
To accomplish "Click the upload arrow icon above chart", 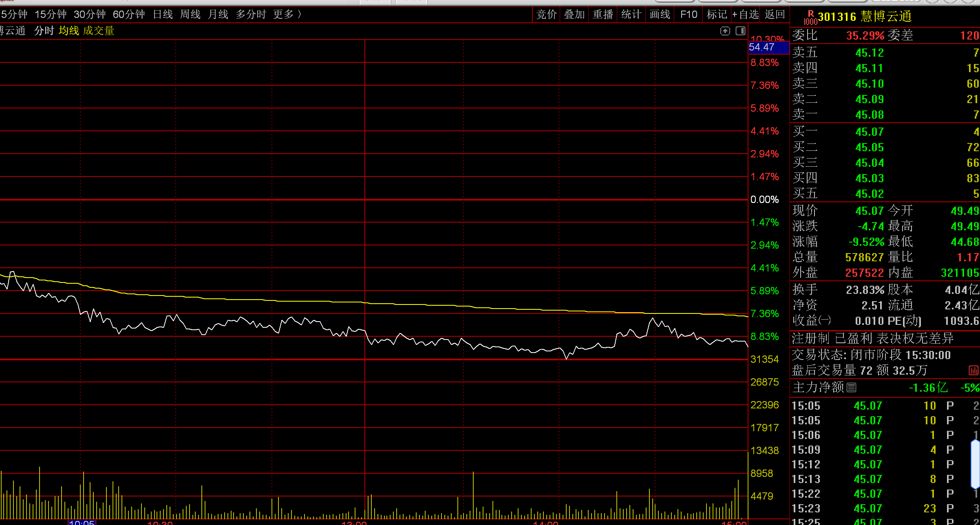I will (725, 31).
